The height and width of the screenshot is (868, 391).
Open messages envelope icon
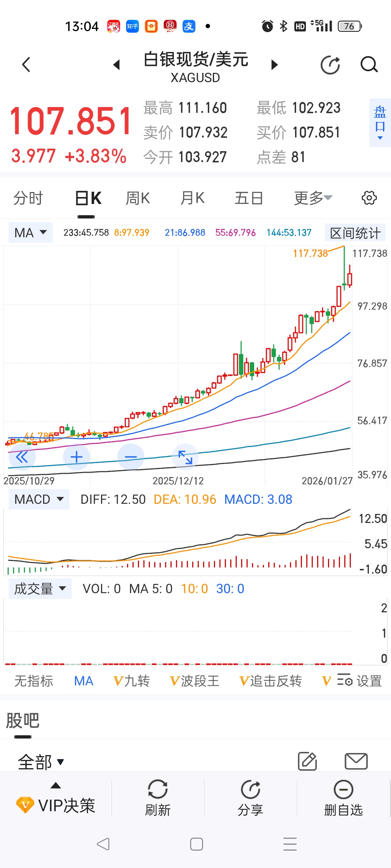point(356,761)
